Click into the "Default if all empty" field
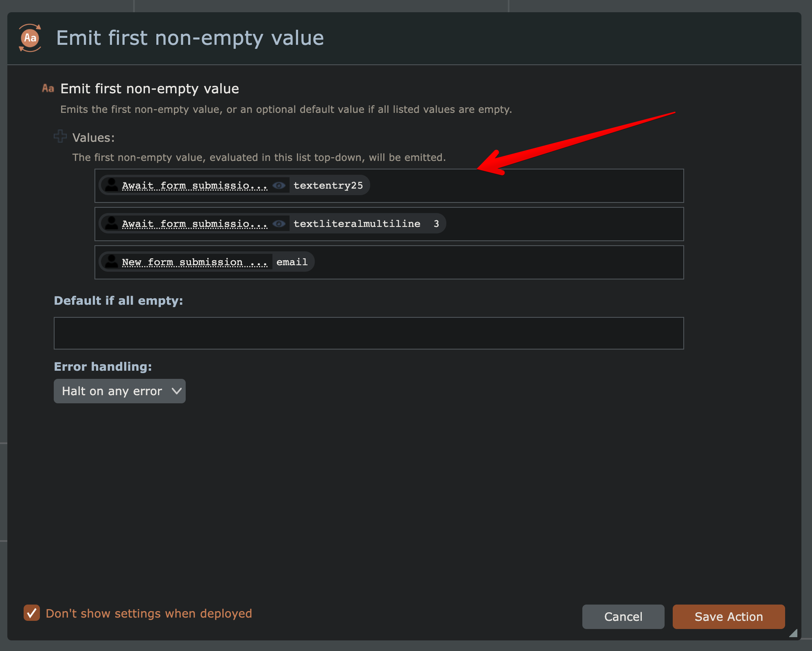812x651 pixels. click(369, 333)
